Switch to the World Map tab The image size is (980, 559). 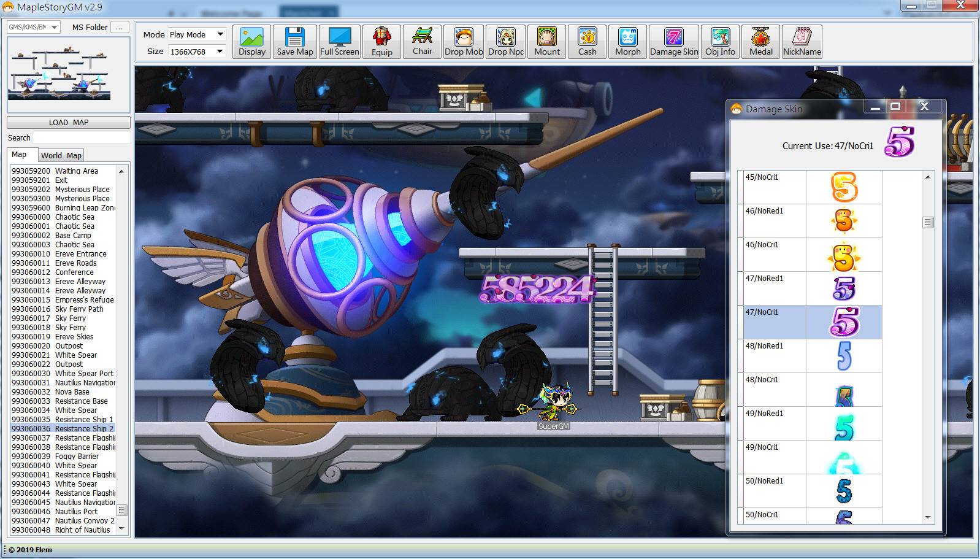pos(61,155)
